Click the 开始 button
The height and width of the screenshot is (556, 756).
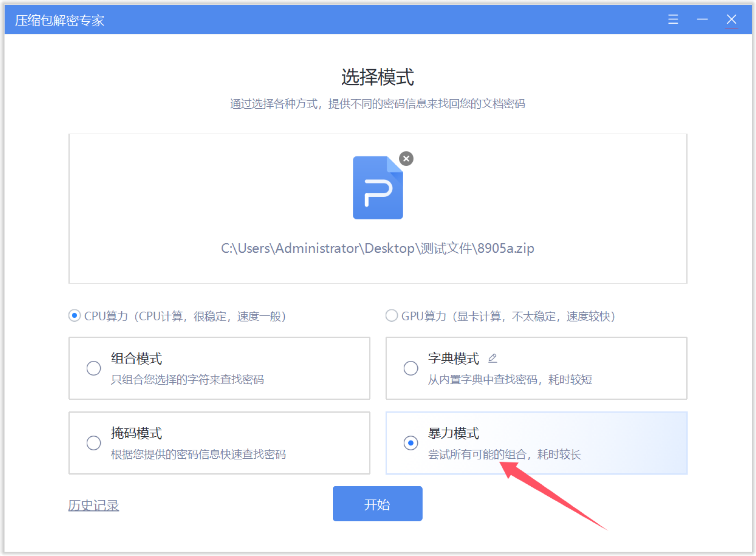[x=377, y=504]
